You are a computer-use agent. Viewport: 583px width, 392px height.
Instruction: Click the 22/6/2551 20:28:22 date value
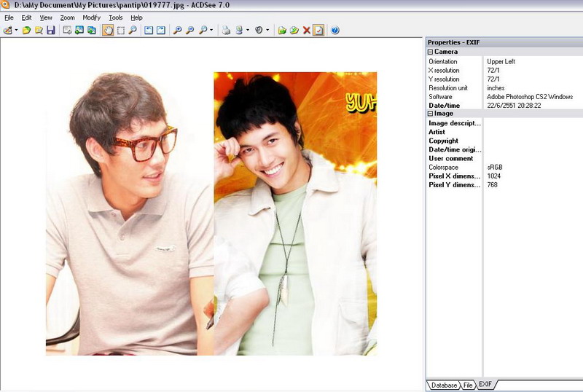(514, 106)
